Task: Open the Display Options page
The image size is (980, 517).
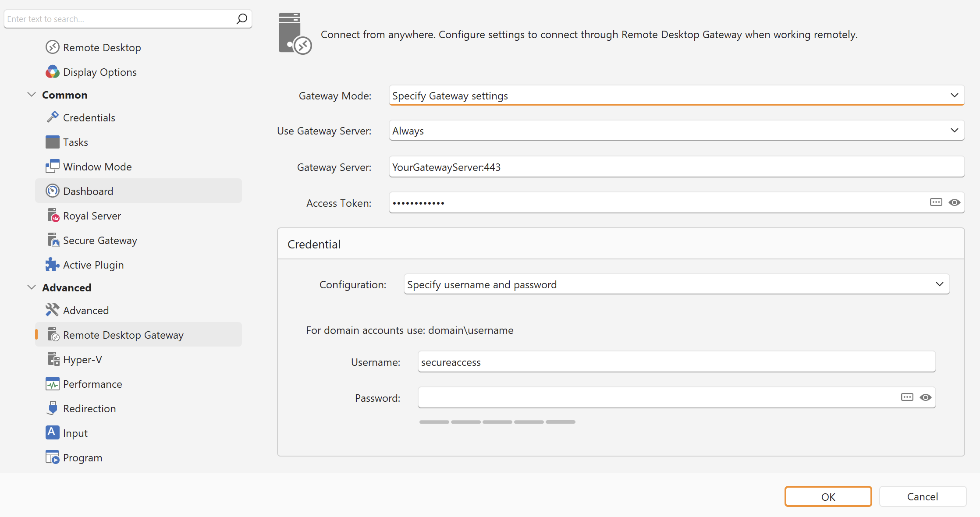Action: (138, 72)
